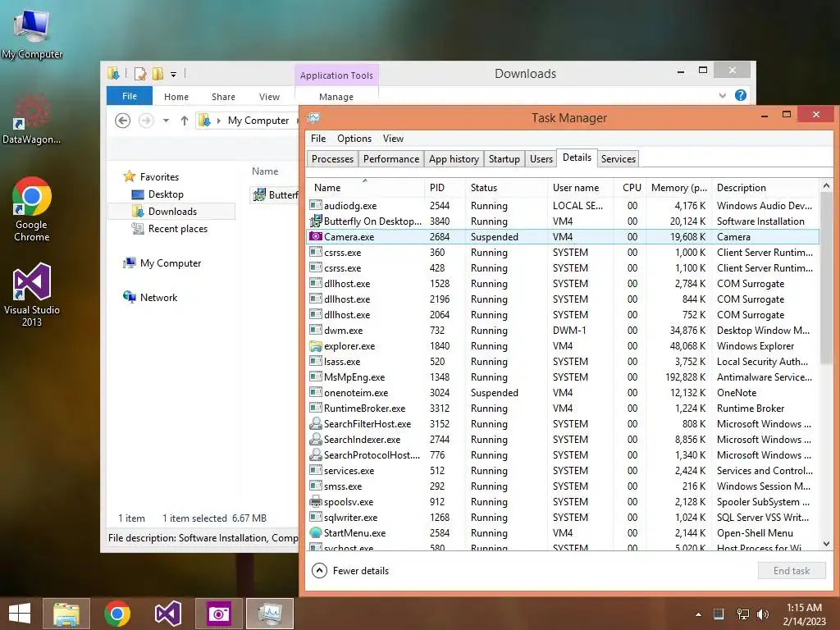Open recent locations dropdown in Explorer
The height and width of the screenshot is (630, 840).
tap(166, 121)
